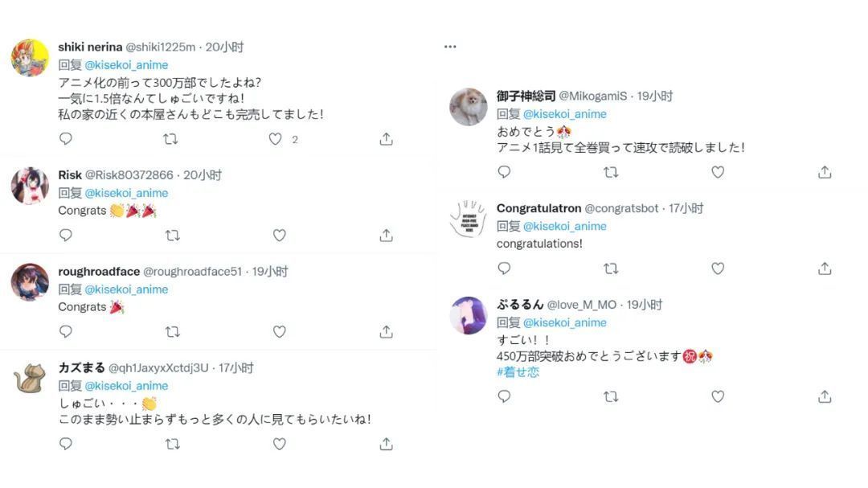Image resolution: width=868 pixels, height=488 pixels.
Task: Share ぶるるん's tweet using the share icon
Action: (824, 396)
